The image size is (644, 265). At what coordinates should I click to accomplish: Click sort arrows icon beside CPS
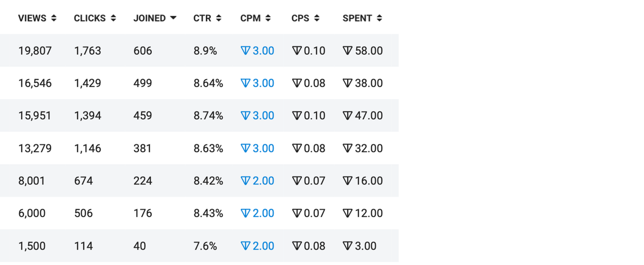317,18
